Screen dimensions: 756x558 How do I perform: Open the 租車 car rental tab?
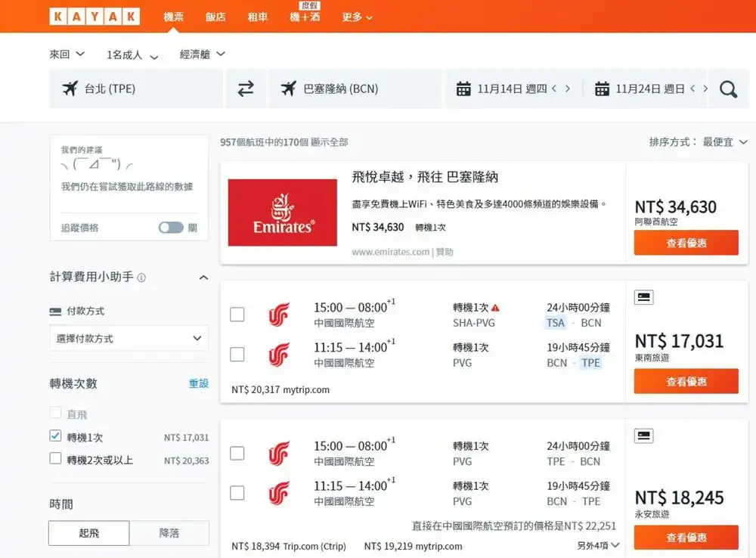point(258,17)
